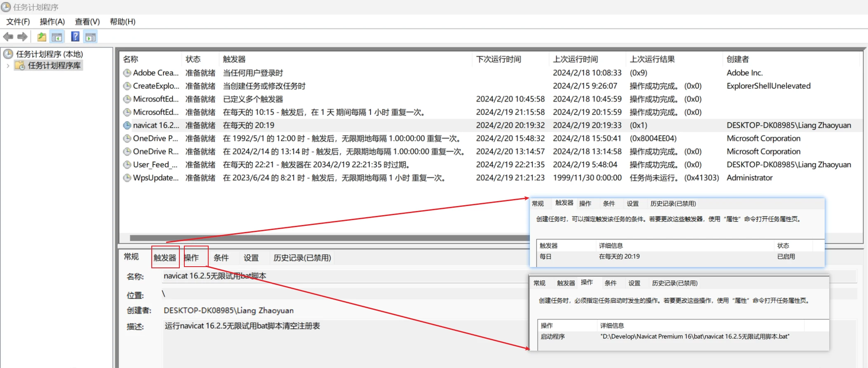Click the creator cell Adobe Inc.
This screenshot has height=368, width=868.
click(x=745, y=73)
